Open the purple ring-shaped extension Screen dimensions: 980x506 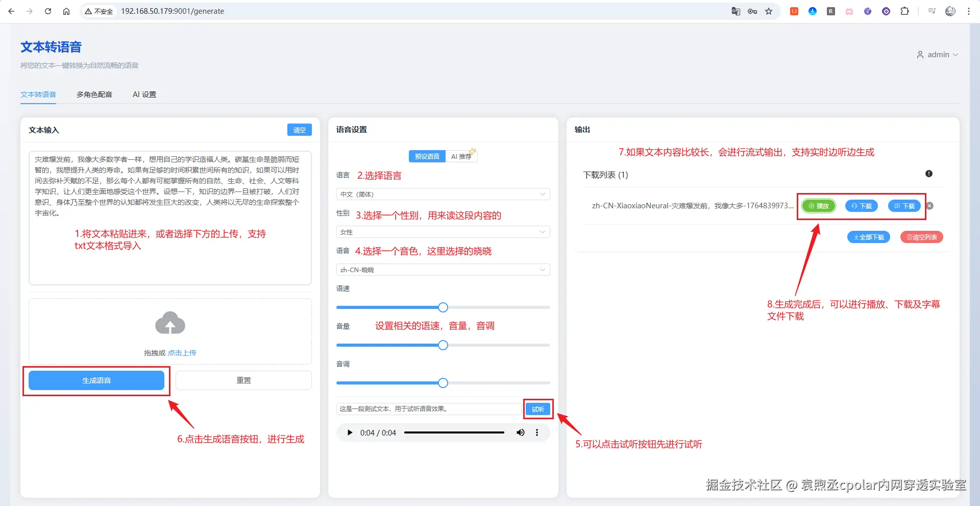886,11
